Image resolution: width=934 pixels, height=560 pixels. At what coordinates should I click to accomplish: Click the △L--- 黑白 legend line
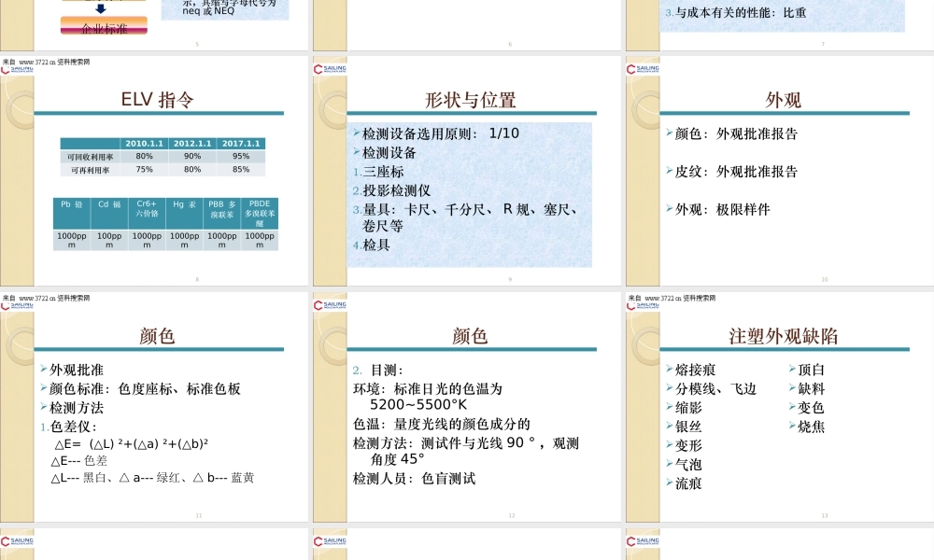point(152,478)
